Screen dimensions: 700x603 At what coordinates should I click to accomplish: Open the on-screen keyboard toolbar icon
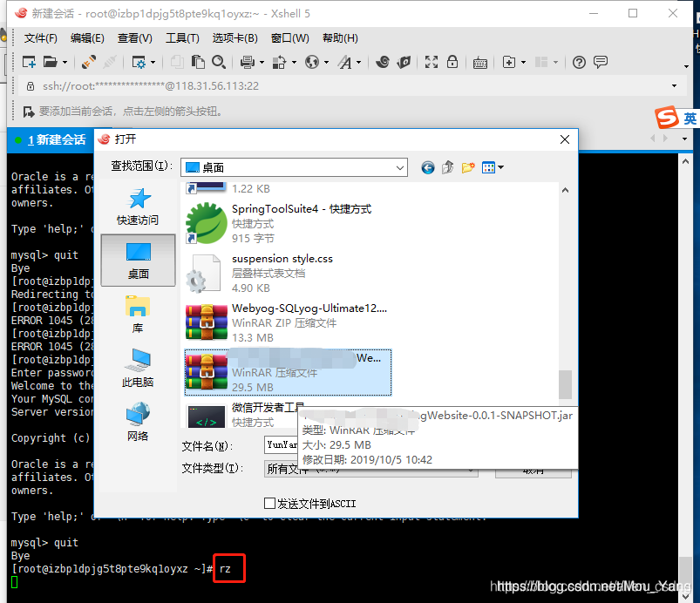pyautogui.click(x=480, y=62)
